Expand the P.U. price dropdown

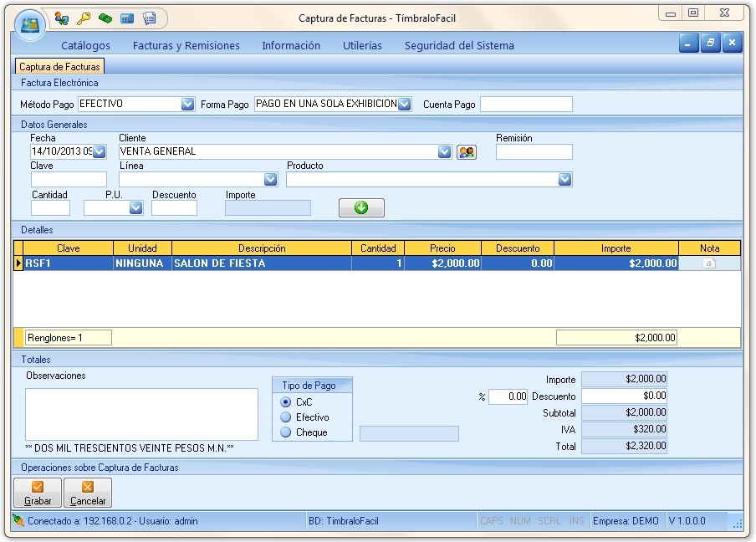136,207
